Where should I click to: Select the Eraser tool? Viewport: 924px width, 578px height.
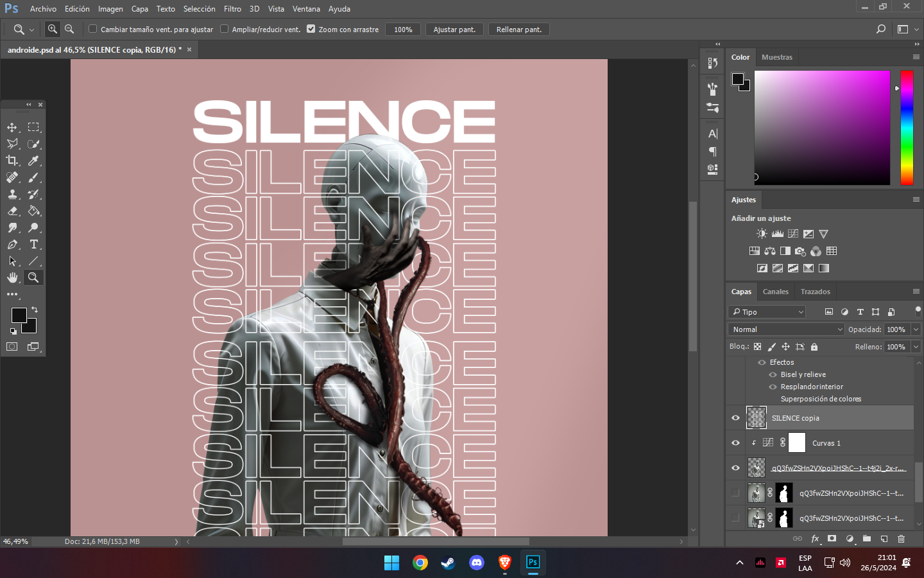pyautogui.click(x=12, y=211)
